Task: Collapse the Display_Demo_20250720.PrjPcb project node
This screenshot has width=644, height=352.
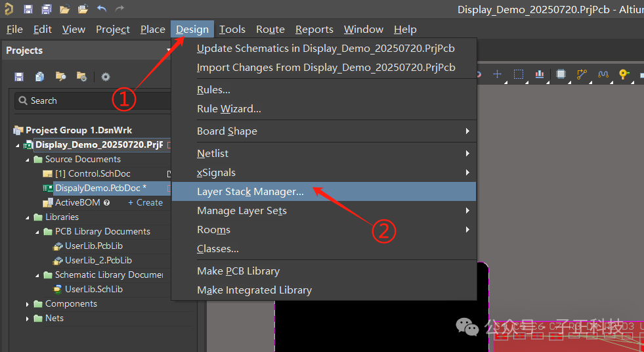Action: tap(17, 145)
